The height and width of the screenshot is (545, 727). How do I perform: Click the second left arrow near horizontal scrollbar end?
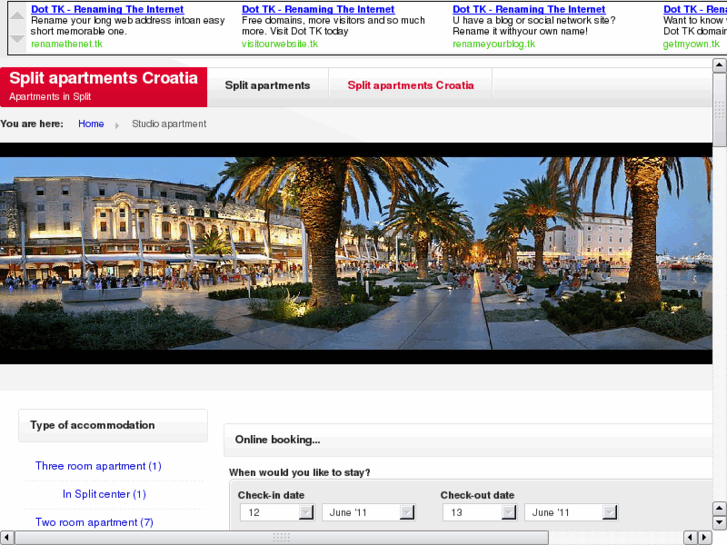[690, 538]
